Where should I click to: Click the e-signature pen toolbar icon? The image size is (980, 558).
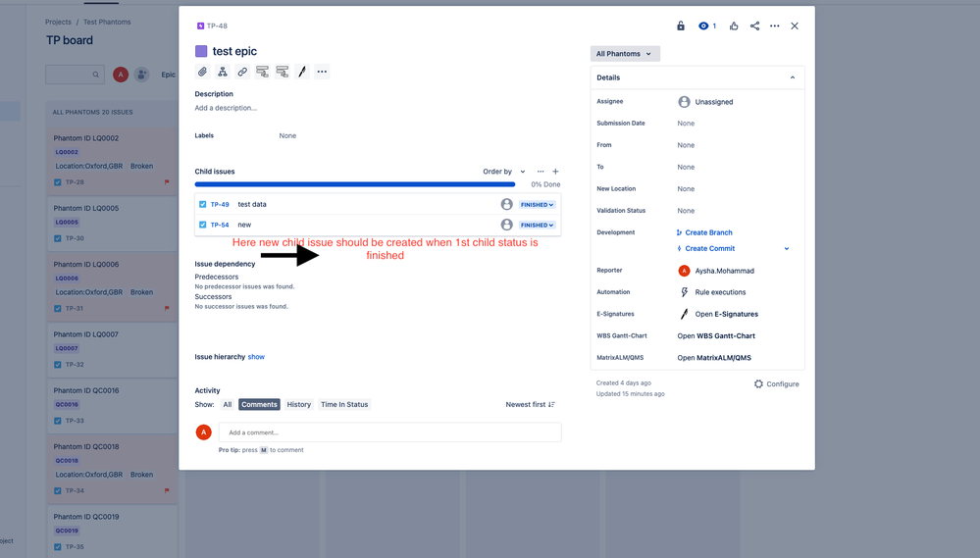click(x=302, y=72)
